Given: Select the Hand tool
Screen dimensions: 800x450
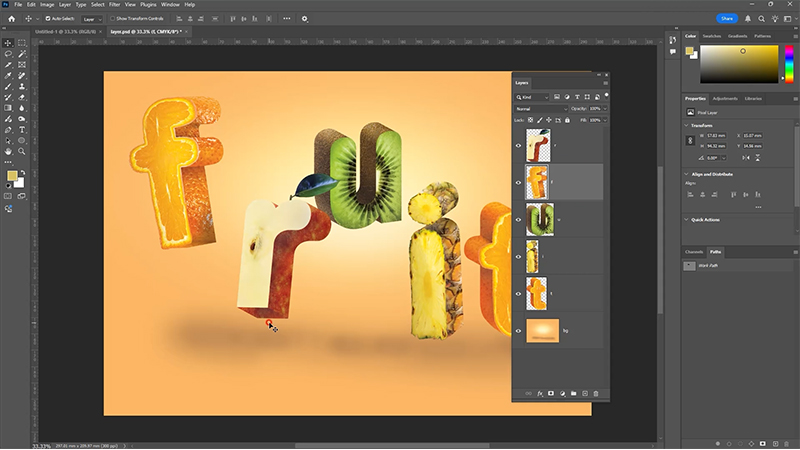Looking at the screenshot, I should point(8,151).
